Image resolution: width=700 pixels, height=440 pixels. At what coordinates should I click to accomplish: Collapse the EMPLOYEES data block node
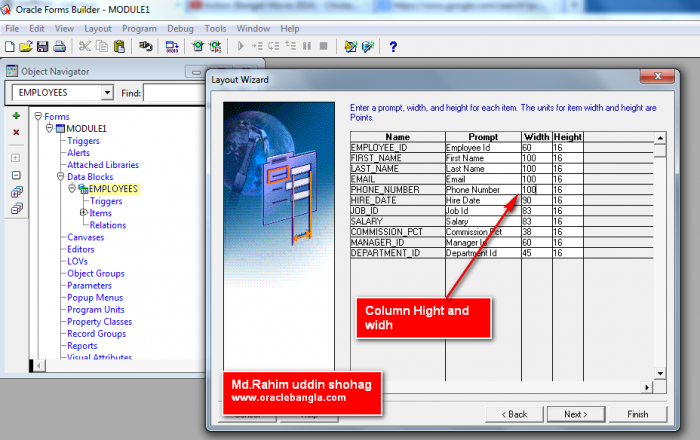coord(72,188)
